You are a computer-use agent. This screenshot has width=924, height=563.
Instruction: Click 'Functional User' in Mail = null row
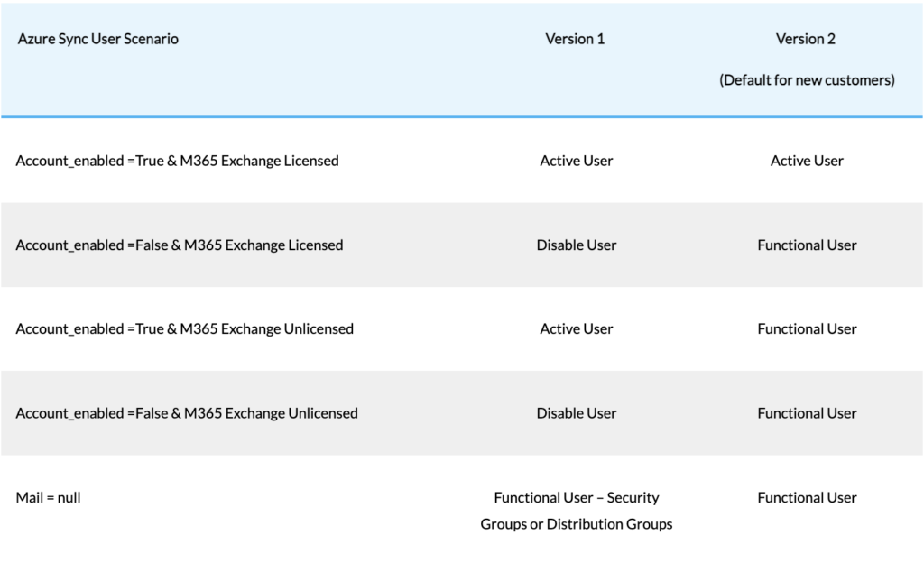(807, 498)
